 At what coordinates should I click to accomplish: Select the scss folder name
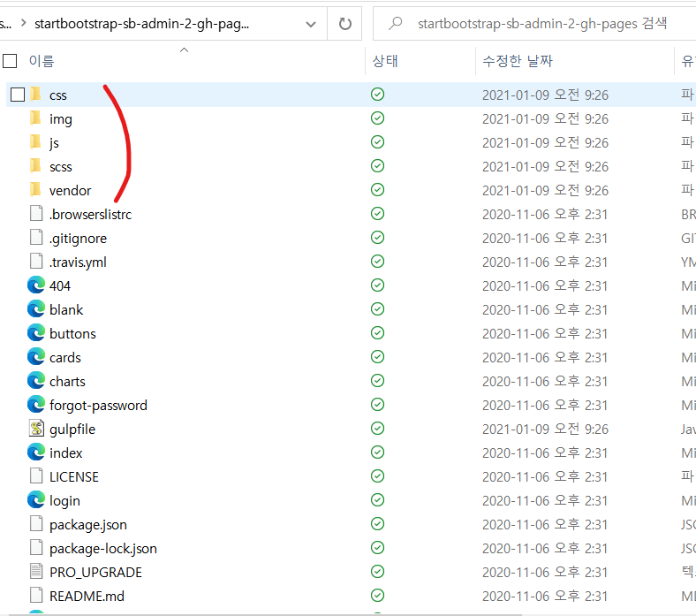tap(61, 167)
